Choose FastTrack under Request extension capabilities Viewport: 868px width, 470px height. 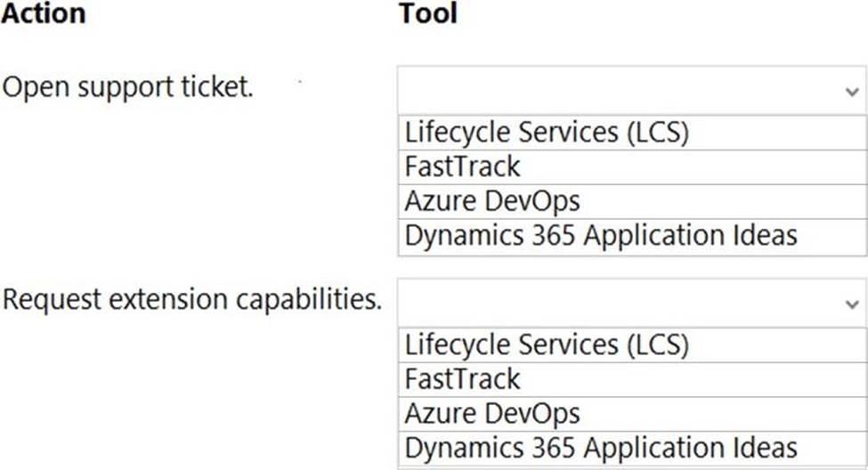click(x=631, y=380)
